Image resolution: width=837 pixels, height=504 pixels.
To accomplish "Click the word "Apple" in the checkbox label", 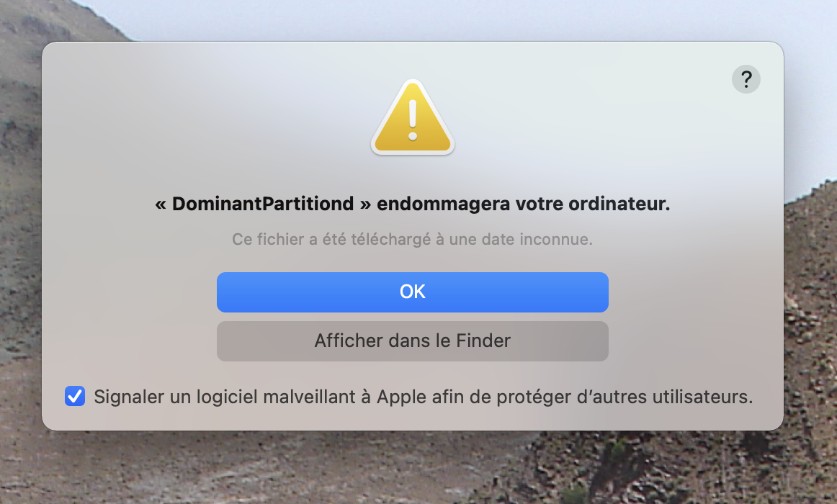I will tap(400, 397).
